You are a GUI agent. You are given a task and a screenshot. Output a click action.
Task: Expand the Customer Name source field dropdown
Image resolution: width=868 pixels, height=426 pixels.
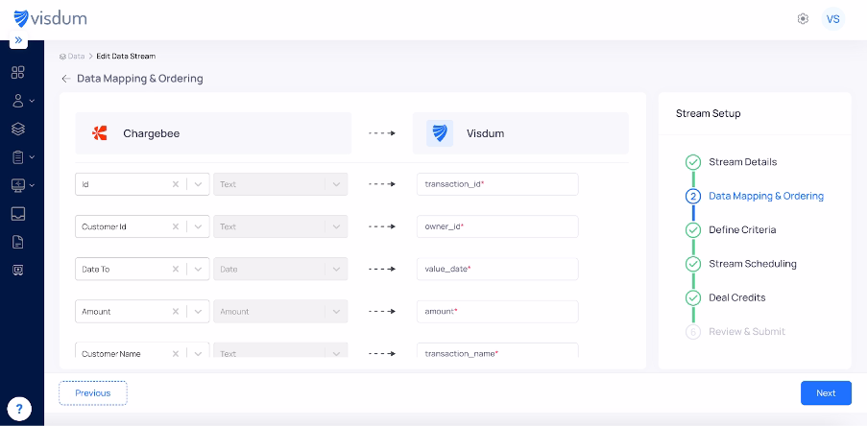[198, 353]
